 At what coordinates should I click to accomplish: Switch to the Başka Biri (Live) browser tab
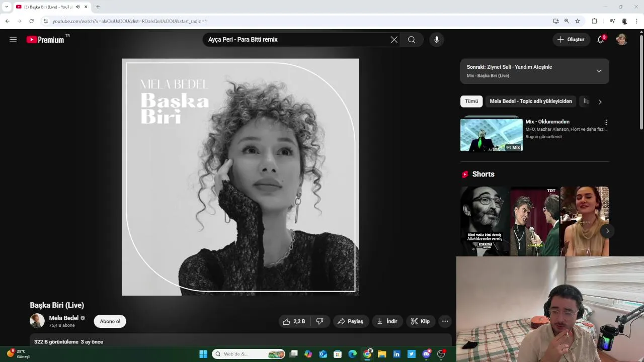(51, 7)
